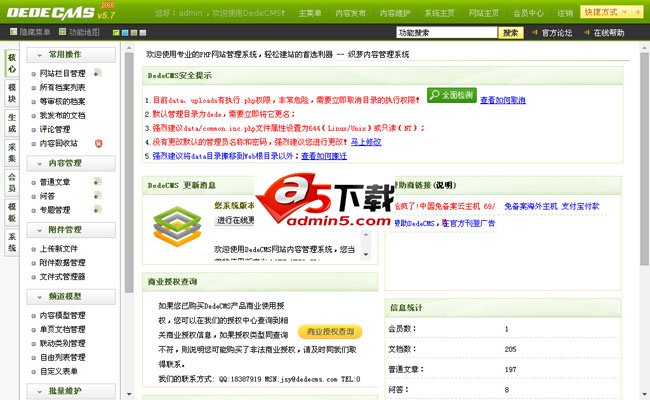This screenshot has height=400, width=650.
Task: Open the 官方论坛 link
Action: (x=557, y=33)
